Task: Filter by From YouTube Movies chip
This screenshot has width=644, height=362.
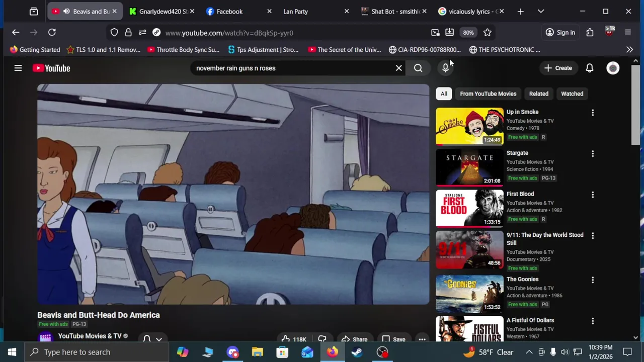Action: (488, 94)
